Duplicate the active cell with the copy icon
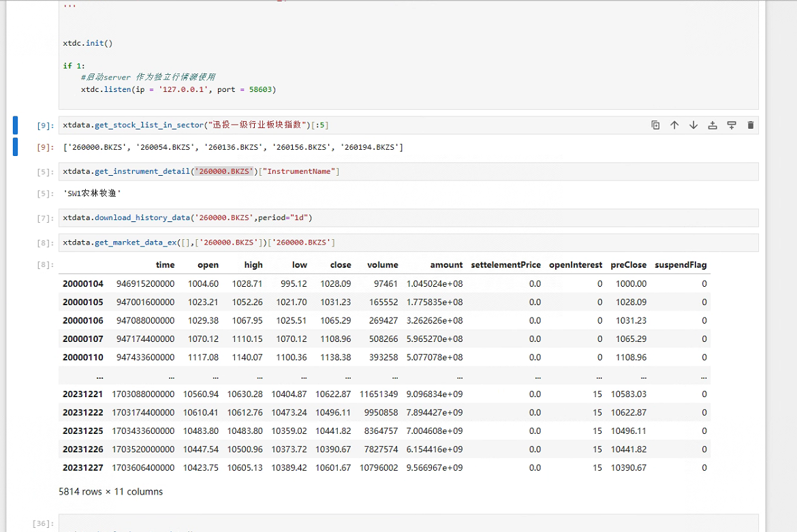Viewport: 797px width, 532px height. click(x=655, y=125)
